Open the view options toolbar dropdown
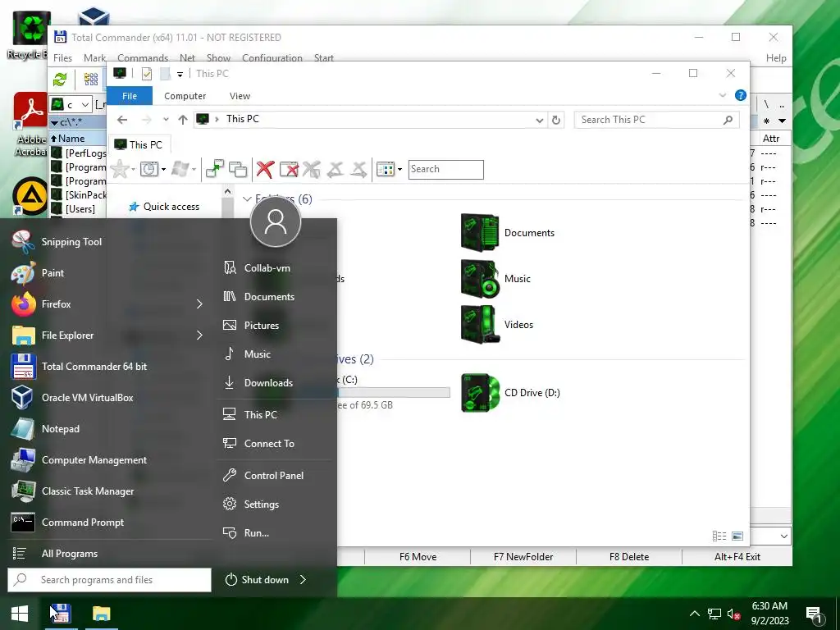The image size is (840, 630). [x=399, y=169]
